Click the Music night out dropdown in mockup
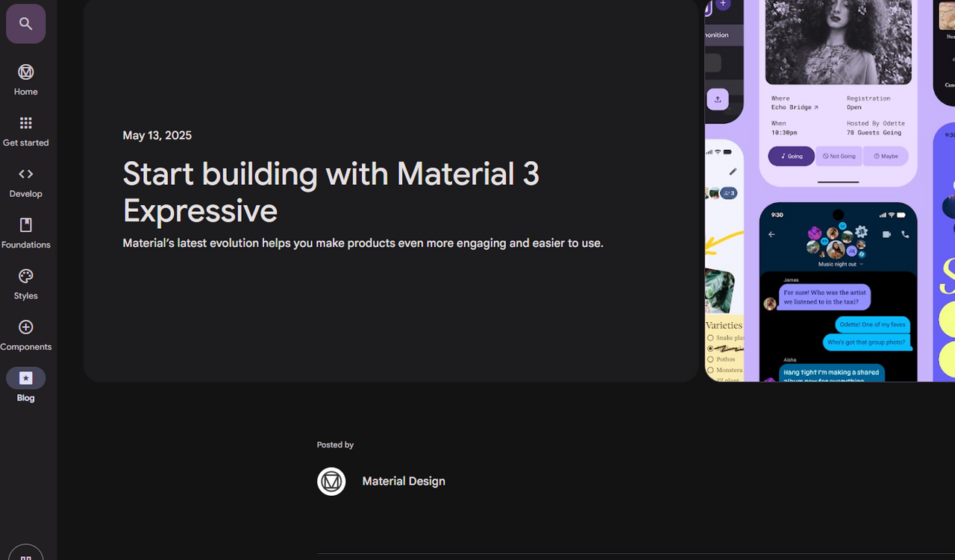This screenshot has width=955, height=560. click(841, 264)
